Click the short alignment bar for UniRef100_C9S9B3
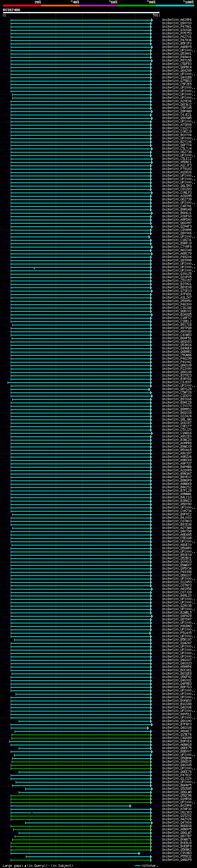 click(75, 854)
